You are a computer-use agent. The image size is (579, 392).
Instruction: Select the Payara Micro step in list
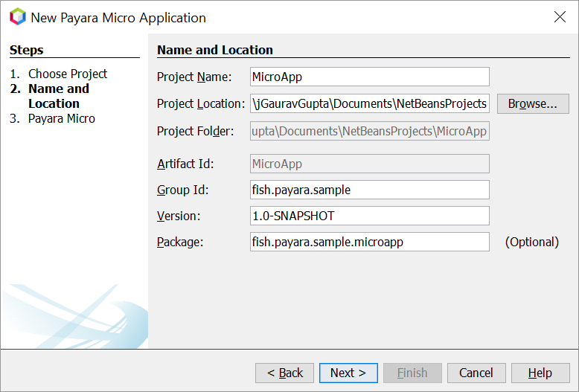[x=61, y=118]
